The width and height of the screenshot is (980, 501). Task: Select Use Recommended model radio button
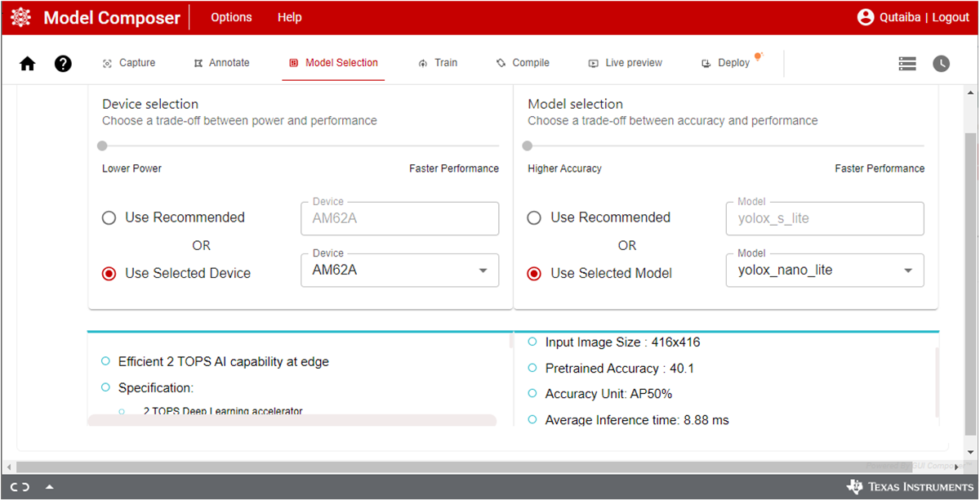(534, 218)
